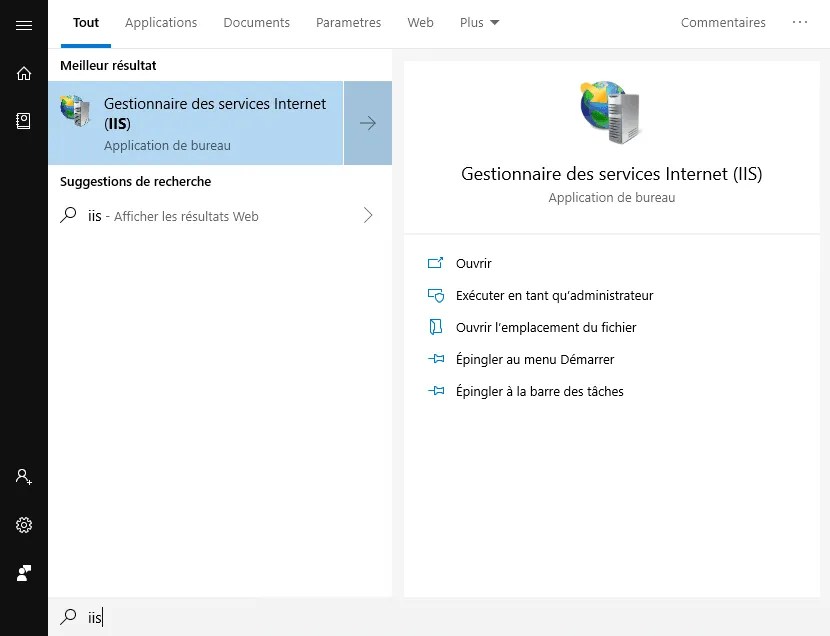Screen dimensions: 830x636
Task: Switch to the Parametres tab
Action: [348, 22]
